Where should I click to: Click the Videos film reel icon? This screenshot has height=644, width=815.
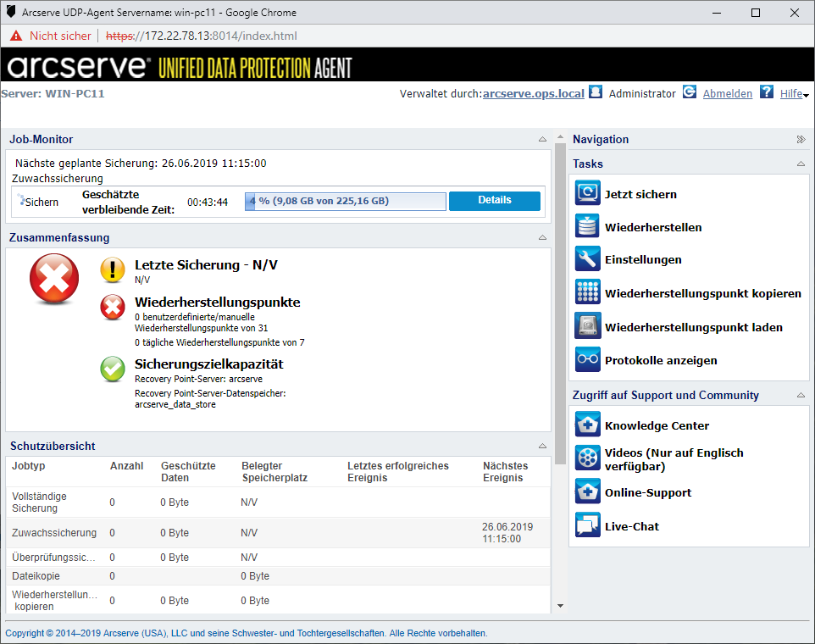click(587, 458)
